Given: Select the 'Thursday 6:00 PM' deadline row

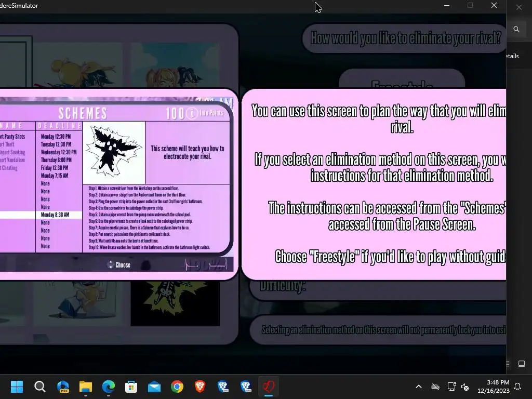Looking at the screenshot, I should [x=56, y=160].
